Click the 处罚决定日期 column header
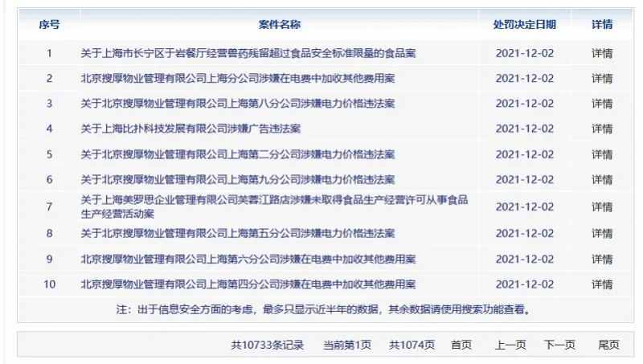Image resolution: width=643 pixels, height=364 pixels. coord(525,25)
